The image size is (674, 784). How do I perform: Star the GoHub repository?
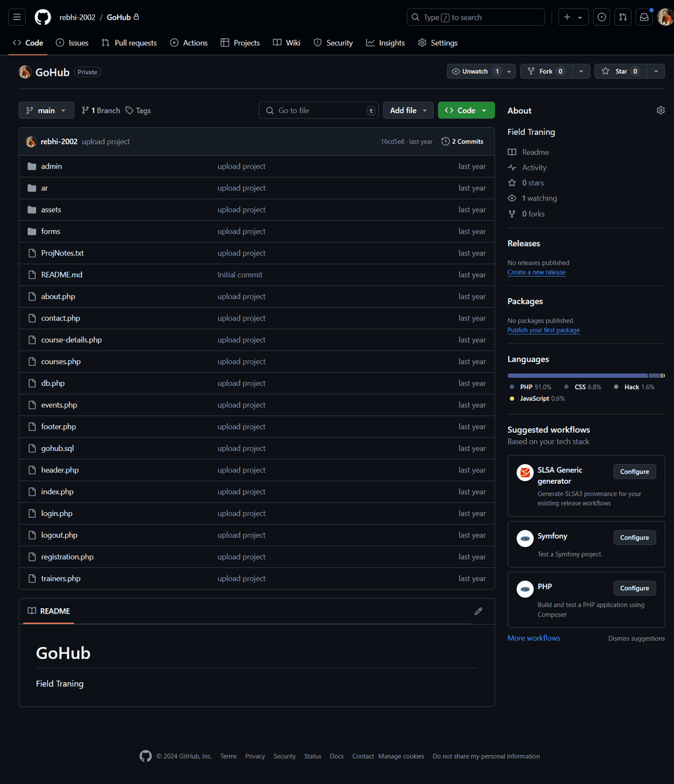pos(620,72)
